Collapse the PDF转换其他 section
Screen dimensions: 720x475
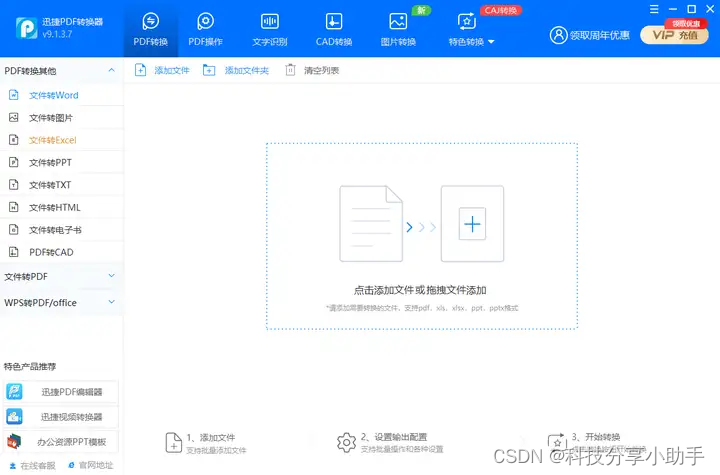point(112,70)
